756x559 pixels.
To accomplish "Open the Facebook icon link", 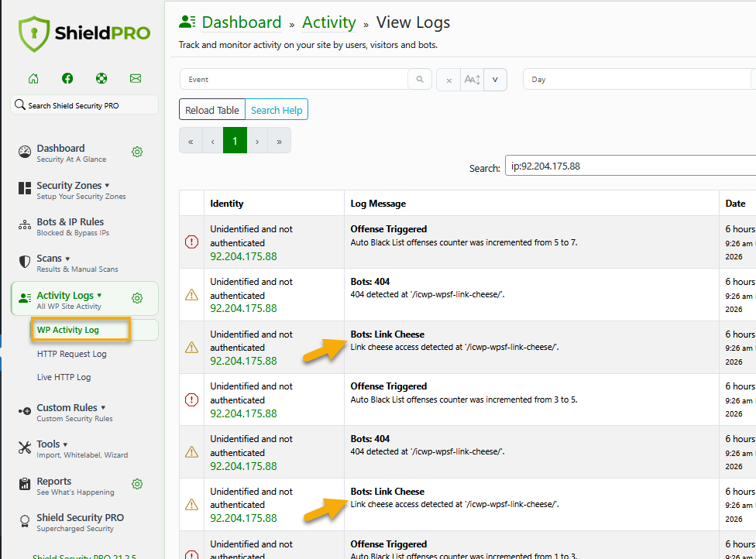I will [67, 78].
